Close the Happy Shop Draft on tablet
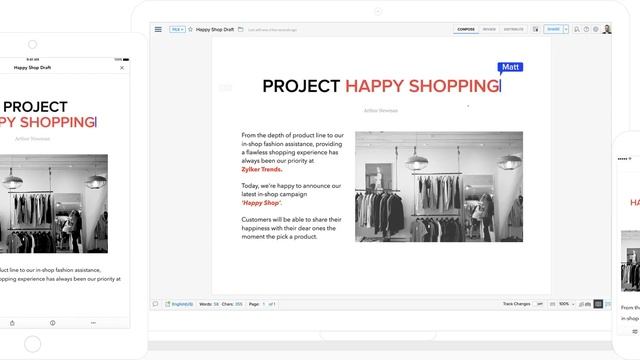 point(122,68)
